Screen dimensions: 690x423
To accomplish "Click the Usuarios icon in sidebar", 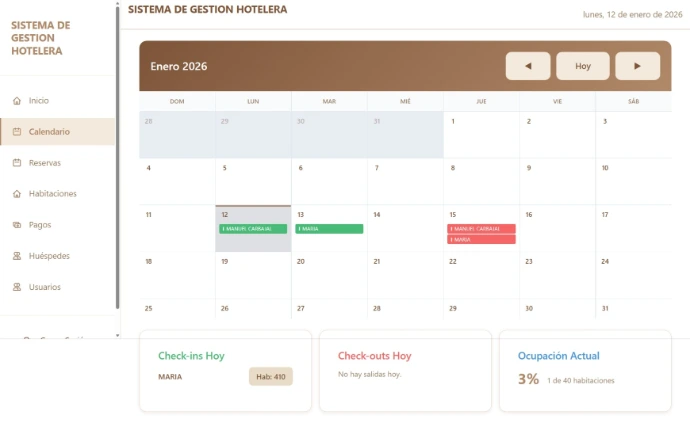I will coord(17,287).
